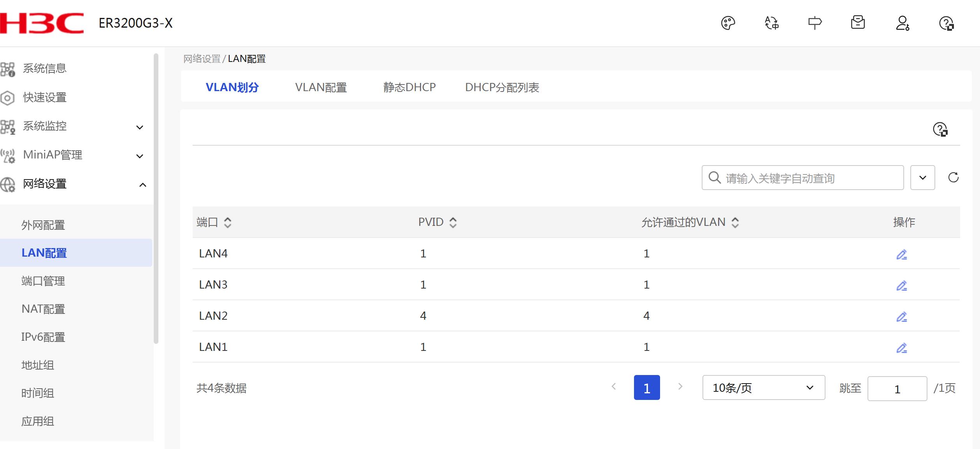Sort table by PVID column
The image size is (980, 449).
tap(453, 222)
